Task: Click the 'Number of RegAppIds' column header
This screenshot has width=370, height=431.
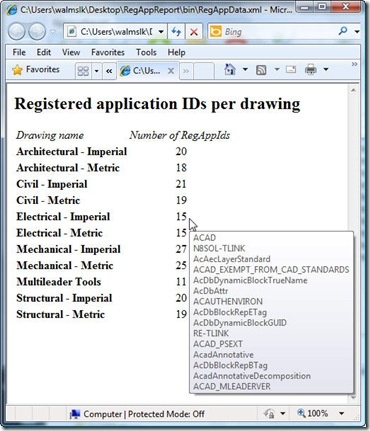Action: click(180, 135)
